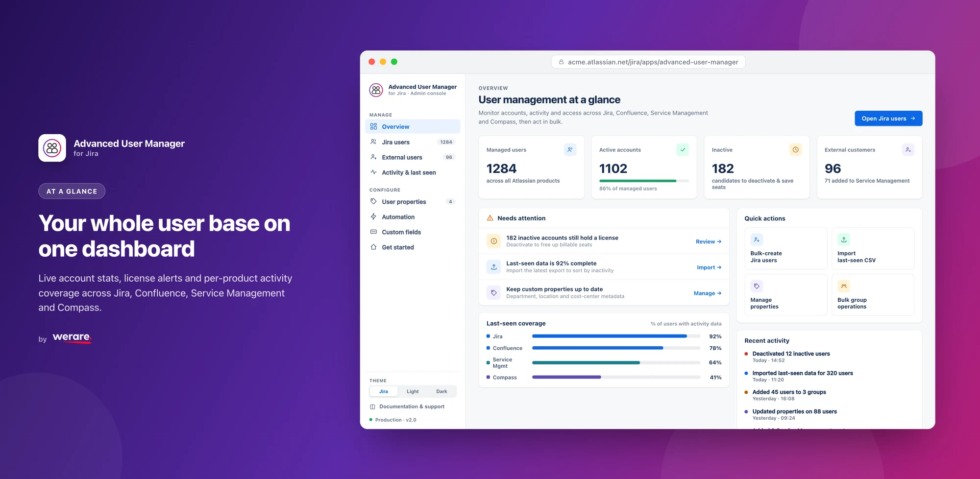Screen dimensions: 980x479
Task: Click Imported last-seen data for 320 users entry
Action: pos(802,376)
